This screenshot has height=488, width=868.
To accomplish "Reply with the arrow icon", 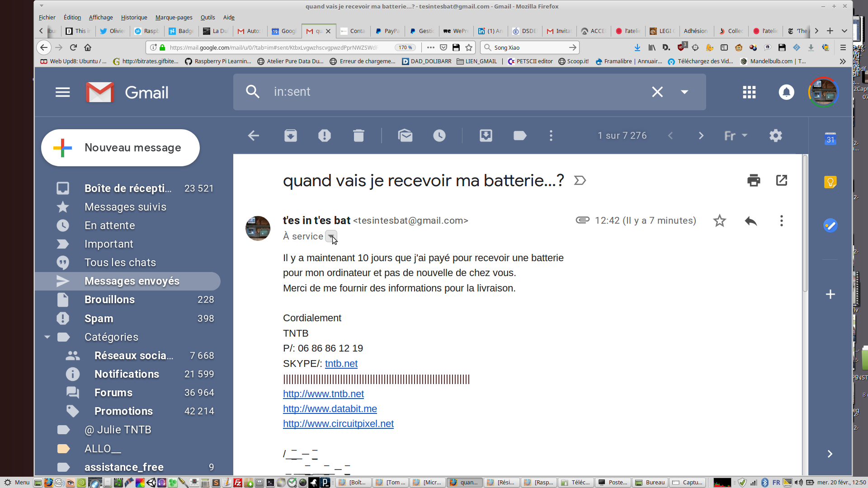I will 750,221.
